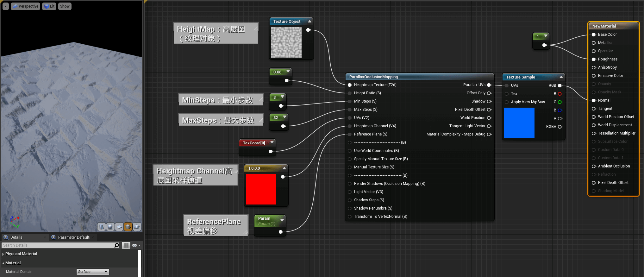
Task: Click the Base Color input pin
Action: pyautogui.click(x=594, y=35)
